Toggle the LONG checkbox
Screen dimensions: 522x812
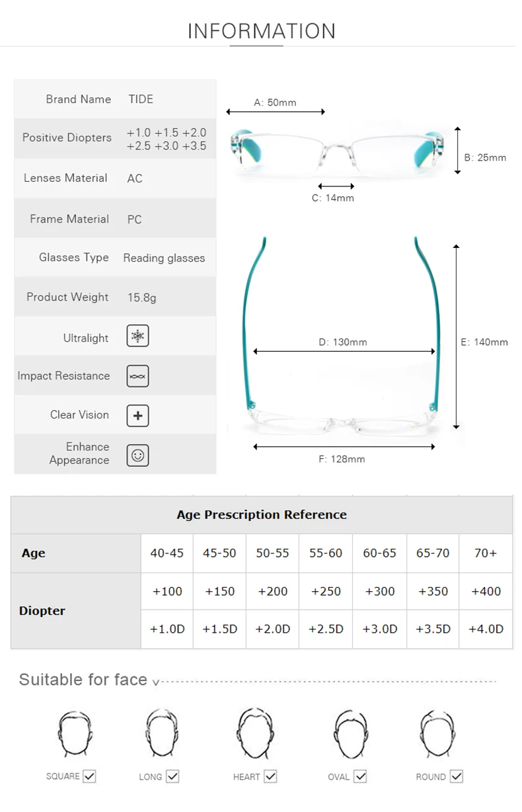click(172, 776)
